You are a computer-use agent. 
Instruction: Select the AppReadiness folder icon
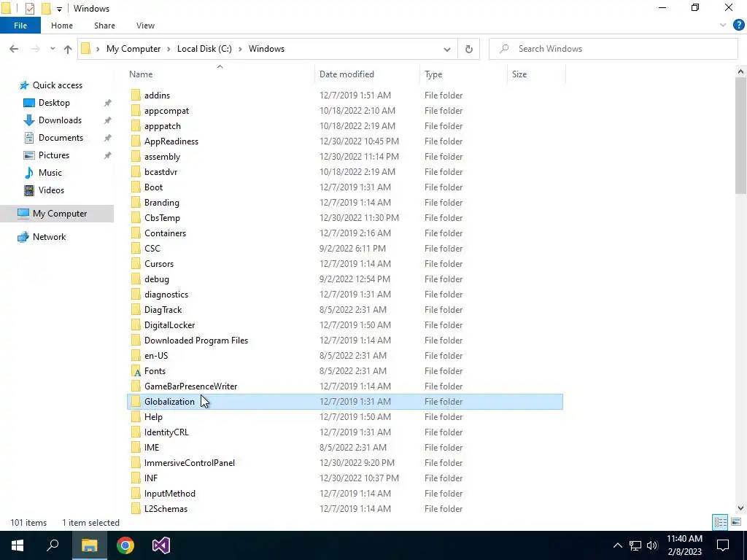point(136,141)
